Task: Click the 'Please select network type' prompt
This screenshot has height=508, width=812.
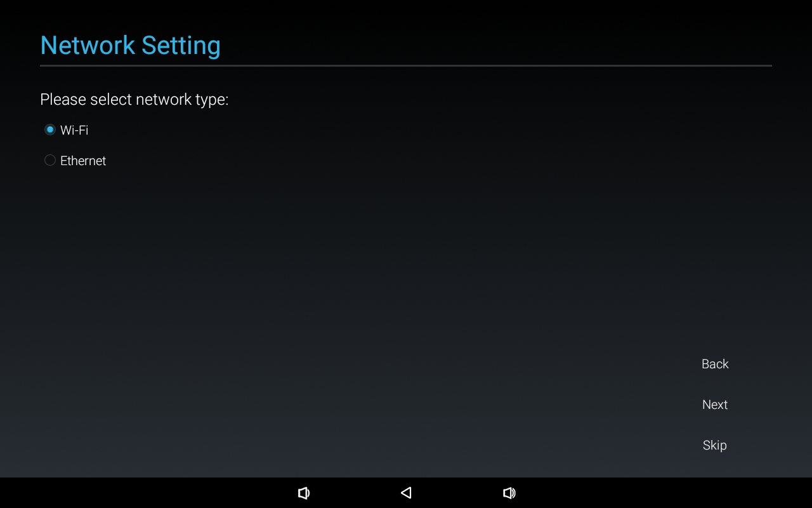Action: 134,100
